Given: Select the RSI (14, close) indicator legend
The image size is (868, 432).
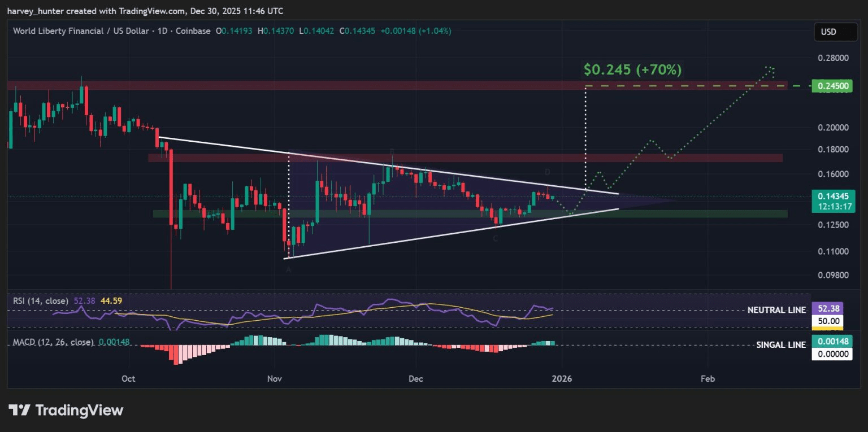Looking at the screenshot, I should coord(41,301).
